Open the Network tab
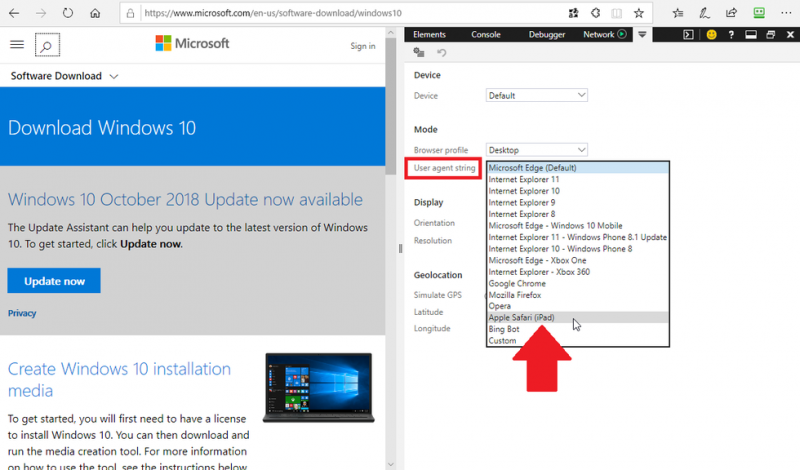This screenshot has height=470, width=800. 598,35
